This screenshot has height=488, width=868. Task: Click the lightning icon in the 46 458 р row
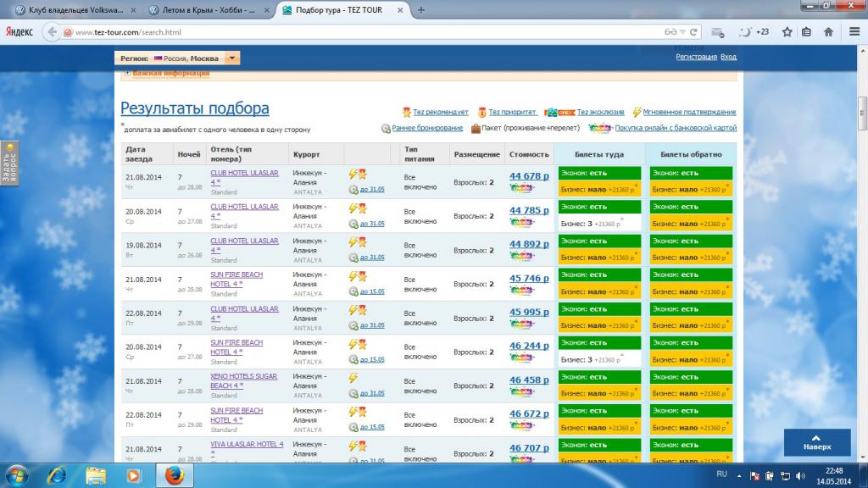tap(353, 378)
